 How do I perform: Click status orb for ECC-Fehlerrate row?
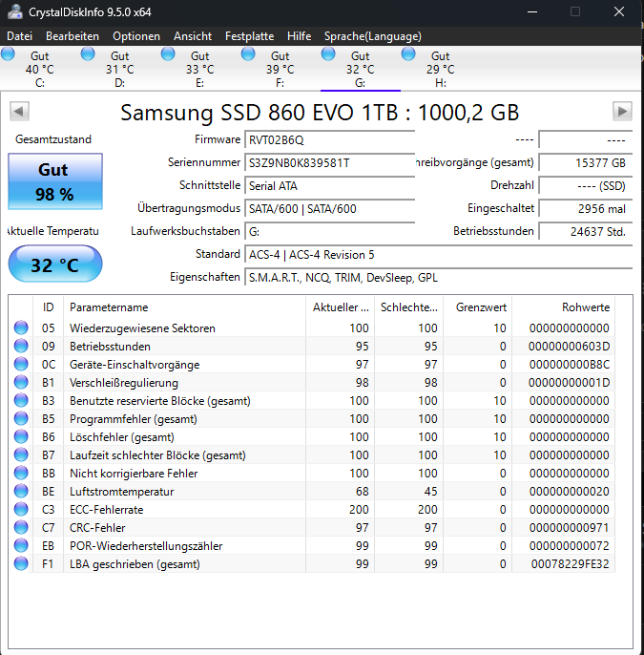click(21, 509)
